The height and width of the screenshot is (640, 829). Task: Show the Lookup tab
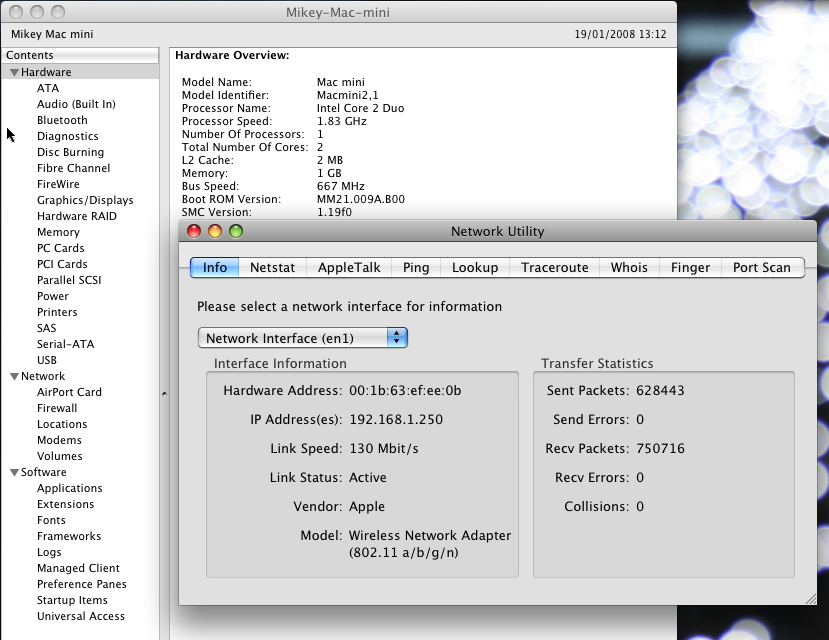tap(475, 267)
